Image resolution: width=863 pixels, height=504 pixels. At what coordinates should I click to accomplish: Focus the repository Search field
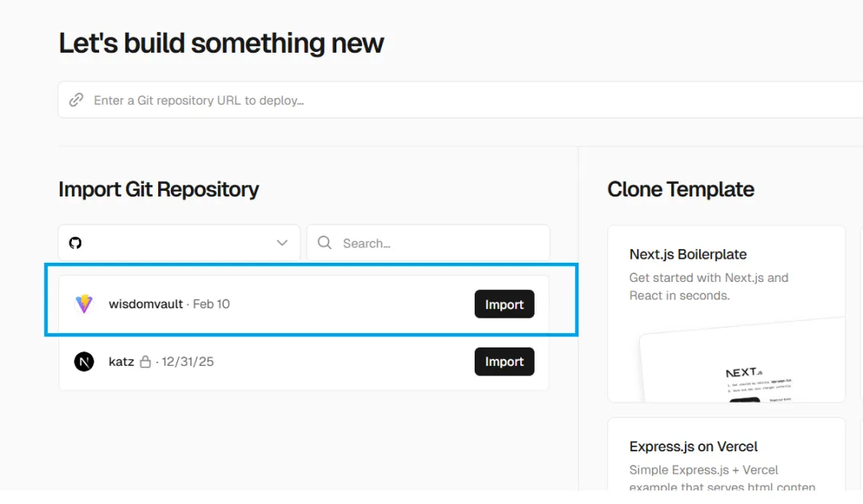click(x=439, y=243)
